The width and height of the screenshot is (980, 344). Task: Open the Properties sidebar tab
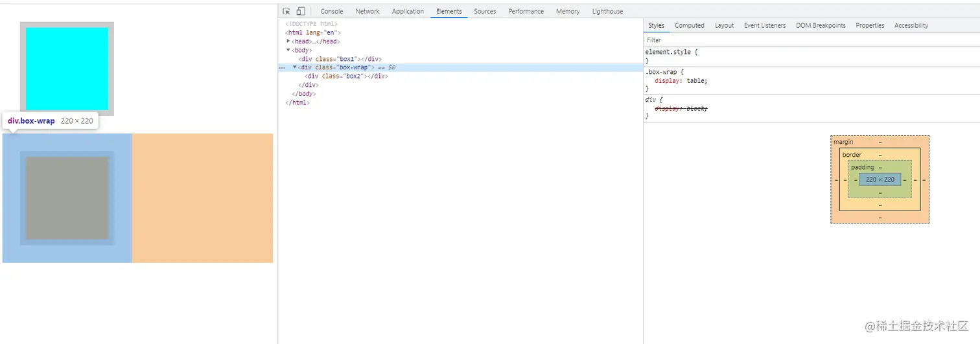[870, 25]
